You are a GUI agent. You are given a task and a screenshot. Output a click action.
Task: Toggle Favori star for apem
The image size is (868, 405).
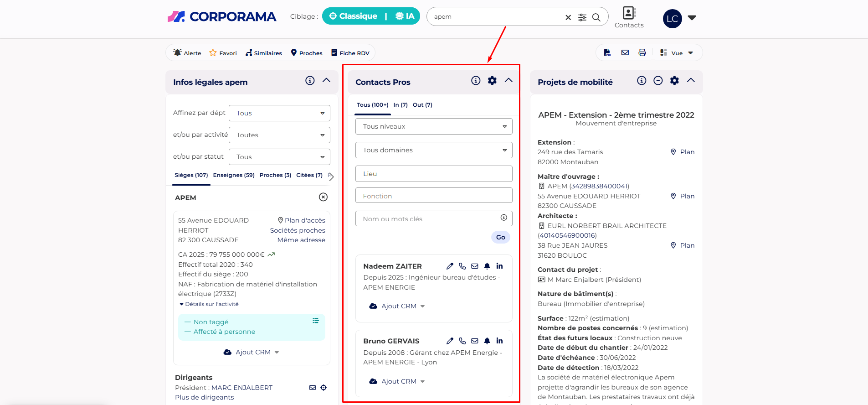pos(223,53)
